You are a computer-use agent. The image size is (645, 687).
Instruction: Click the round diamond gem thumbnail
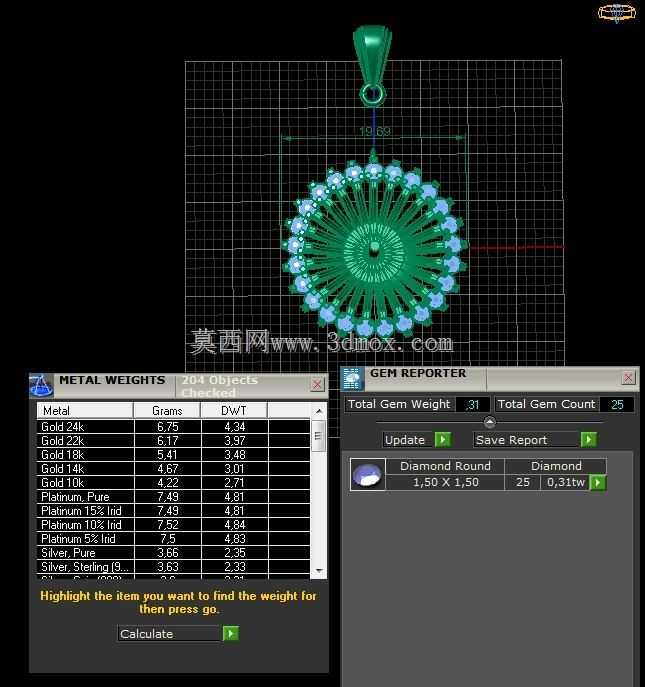pyautogui.click(x=368, y=474)
